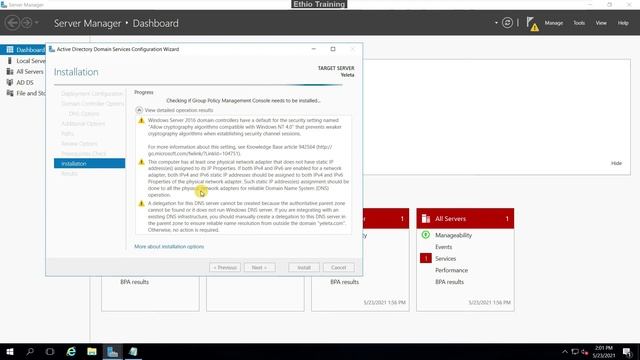Open File Explorer from the taskbar

tap(92, 351)
